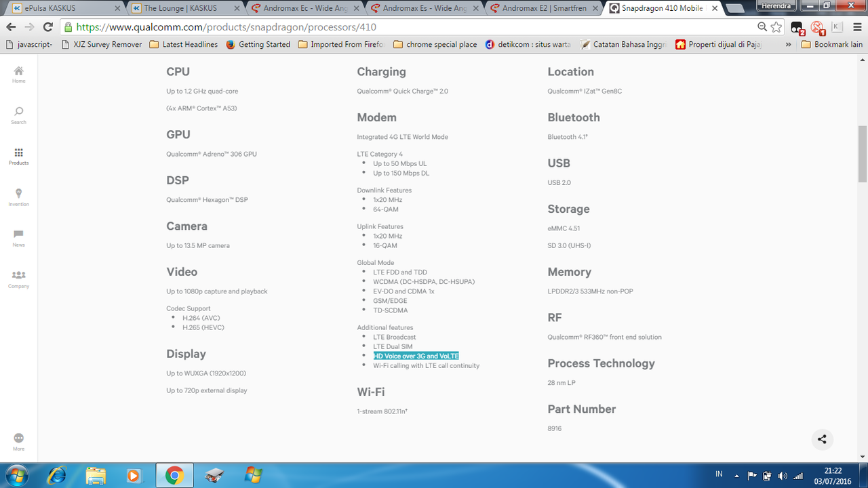This screenshot has width=868, height=488.
Task: Click the network signal icon in system tray
Action: [798, 476]
